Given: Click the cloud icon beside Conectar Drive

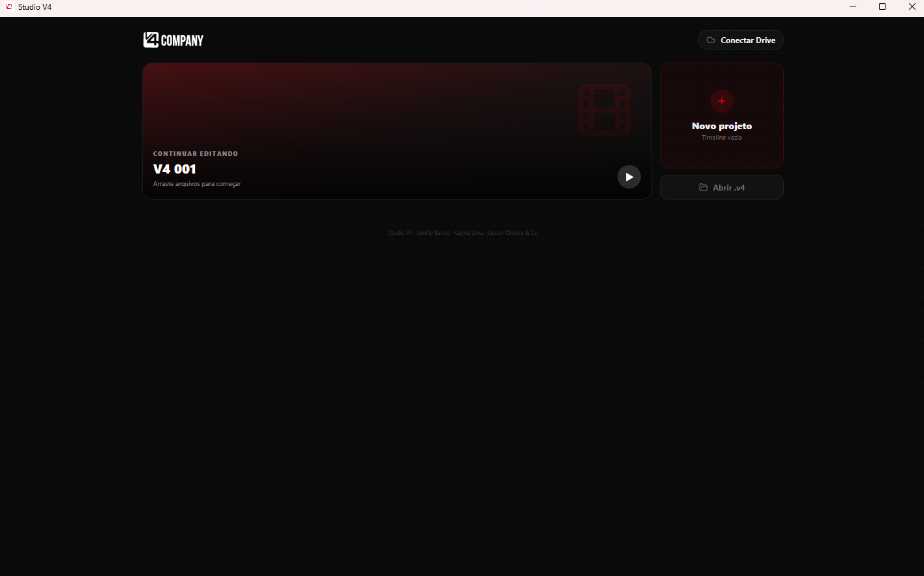Looking at the screenshot, I should tap(711, 40).
